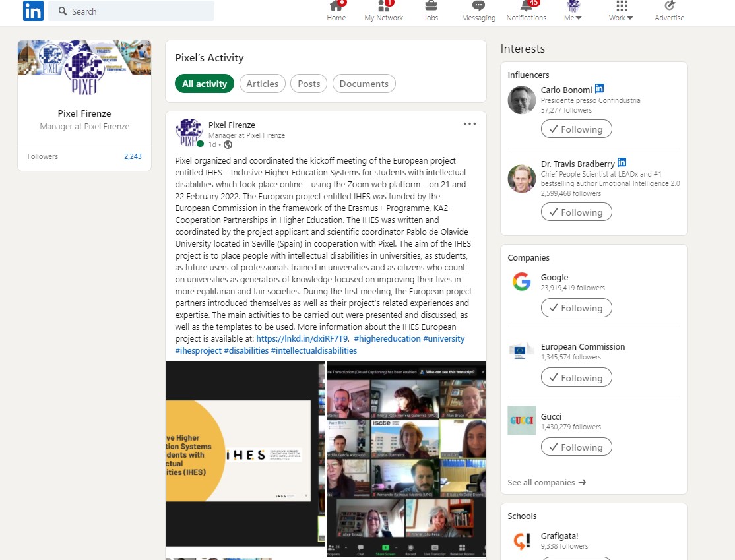The width and height of the screenshot is (735, 560).
Task: Click Dr. Travis Bradberry's profile photo
Action: 522,179
